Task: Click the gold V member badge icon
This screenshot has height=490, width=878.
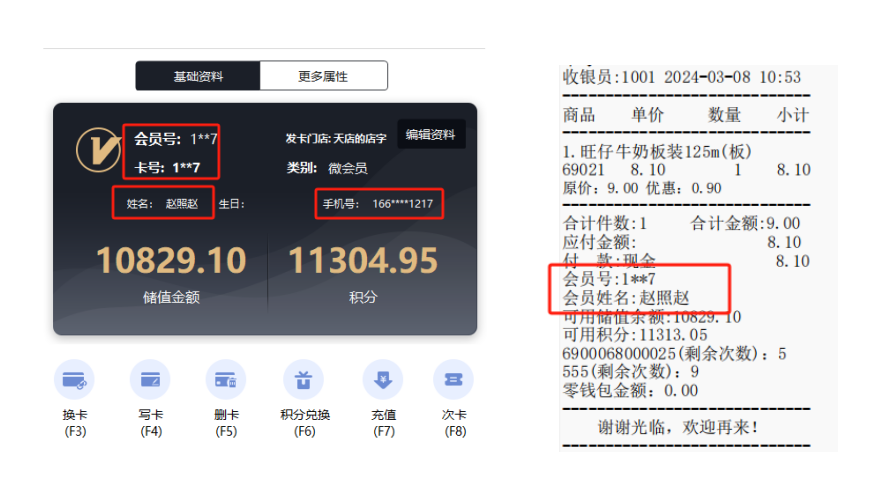Action: (99, 150)
